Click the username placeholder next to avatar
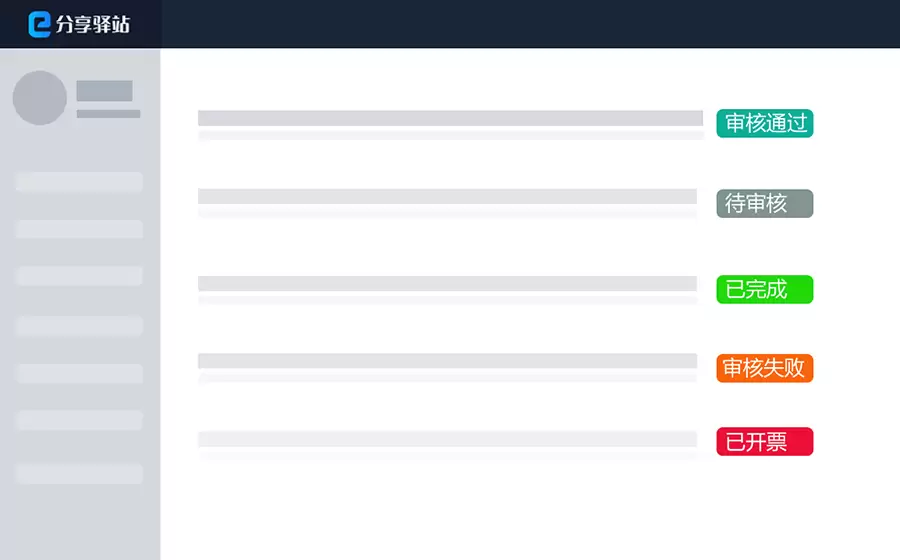The image size is (900, 560). pos(104,91)
